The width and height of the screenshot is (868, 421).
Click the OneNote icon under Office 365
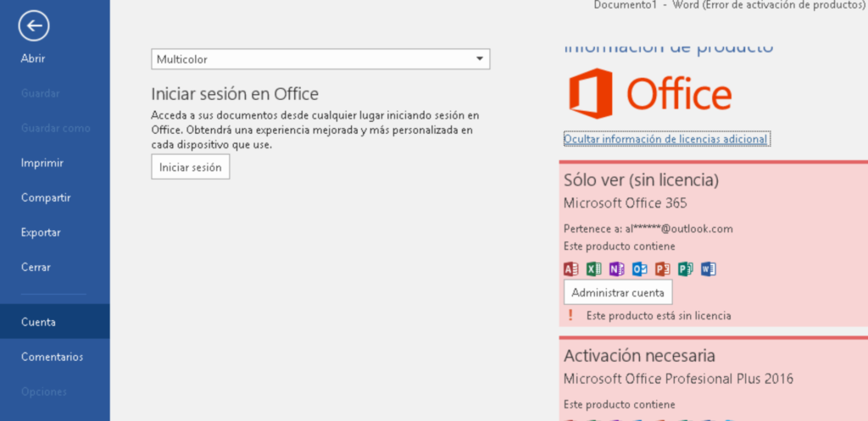[617, 269]
